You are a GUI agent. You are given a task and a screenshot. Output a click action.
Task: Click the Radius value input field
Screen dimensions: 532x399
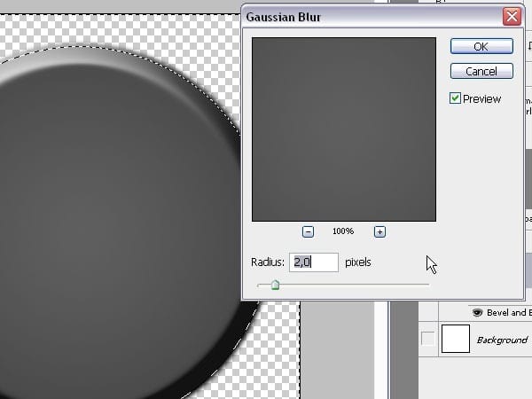[x=314, y=262]
